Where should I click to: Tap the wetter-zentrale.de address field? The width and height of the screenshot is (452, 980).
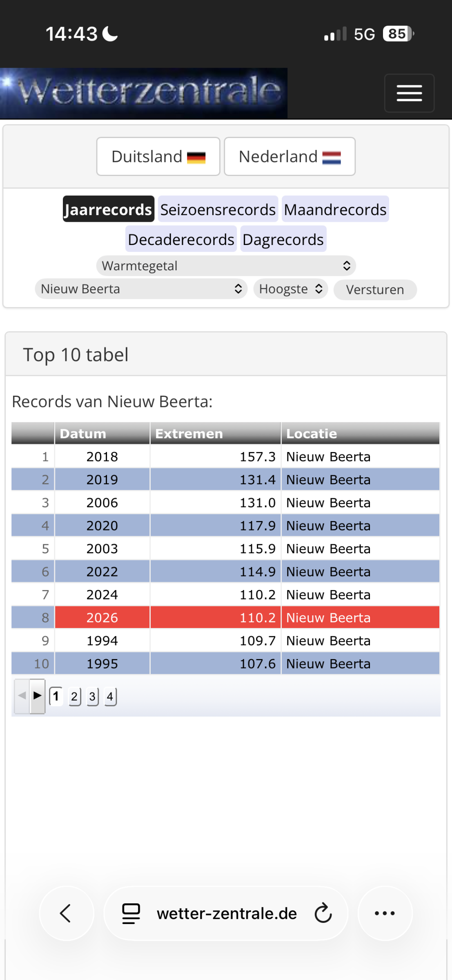[226, 913]
